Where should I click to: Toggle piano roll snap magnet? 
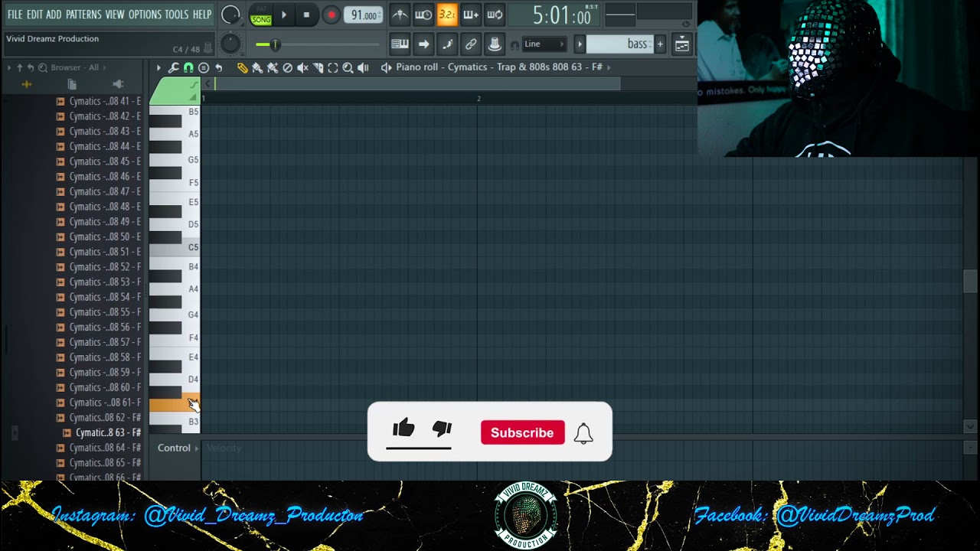coord(188,67)
